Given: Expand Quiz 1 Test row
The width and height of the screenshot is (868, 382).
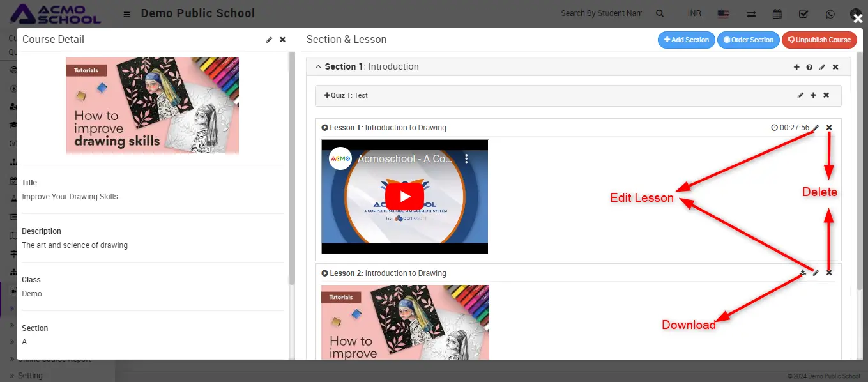Looking at the screenshot, I should pos(327,95).
